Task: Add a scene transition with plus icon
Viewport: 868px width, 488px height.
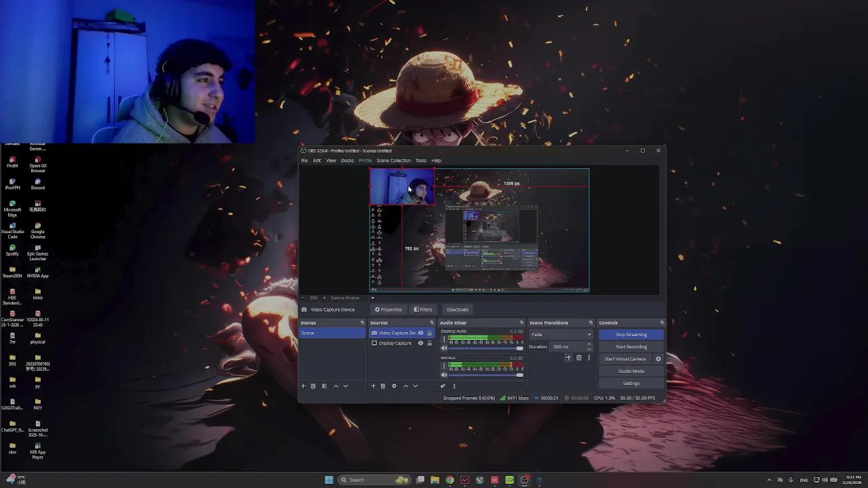Action: point(568,358)
